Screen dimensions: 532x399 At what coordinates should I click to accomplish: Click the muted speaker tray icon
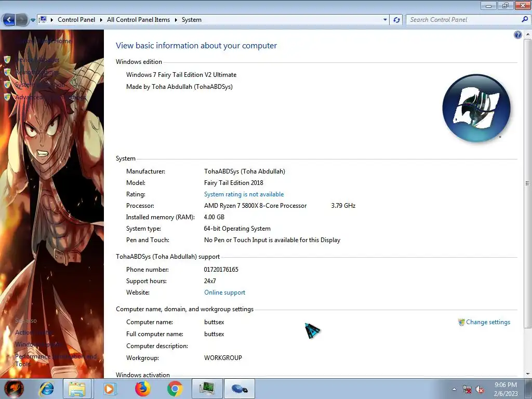tap(480, 390)
